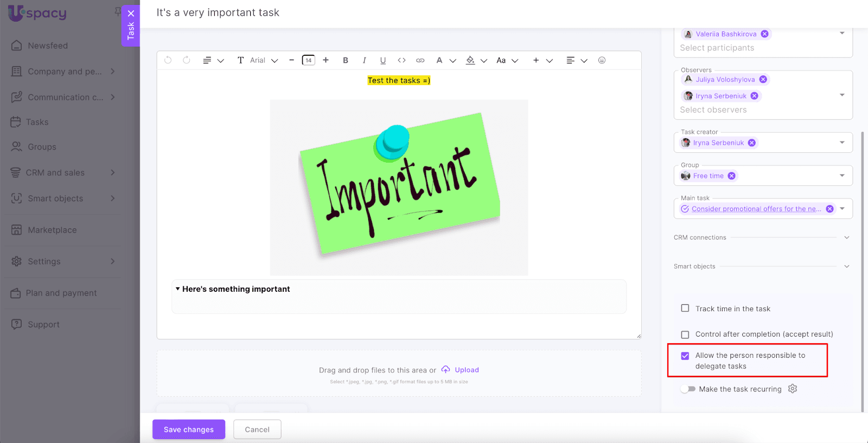Insert a hyperlink using the link icon

point(420,60)
